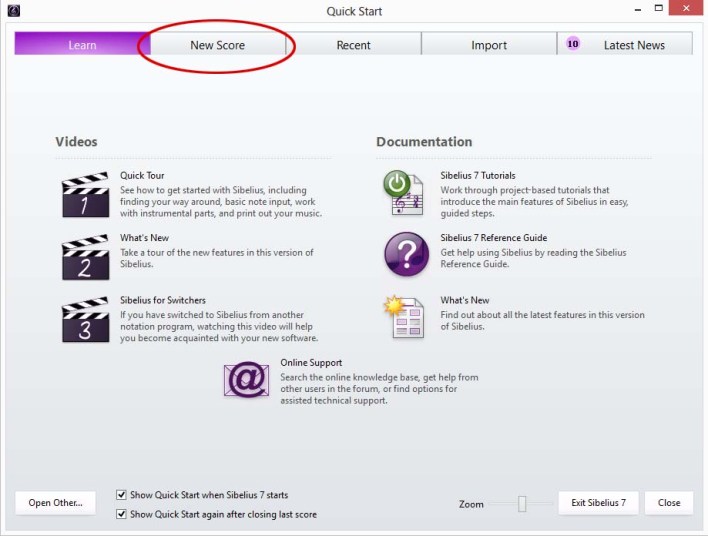Minimize the Quick Start window
The width and height of the screenshot is (708, 536).
pyautogui.click(x=638, y=9)
